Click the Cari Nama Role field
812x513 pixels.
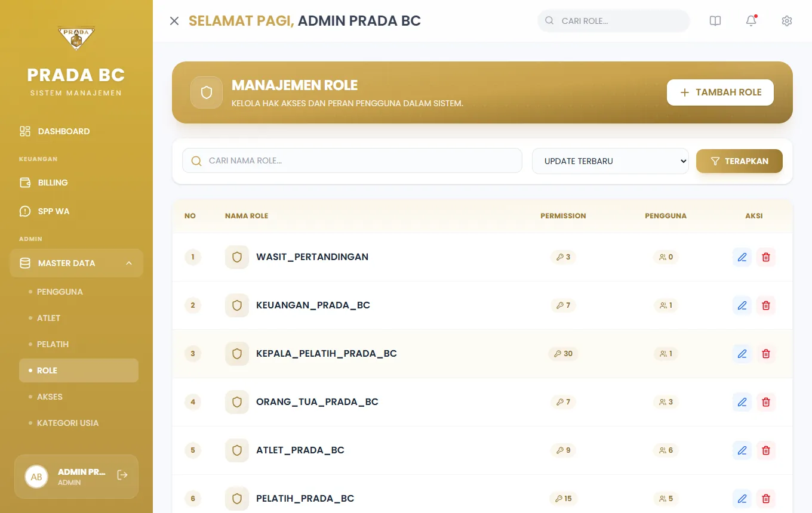coord(352,160)
